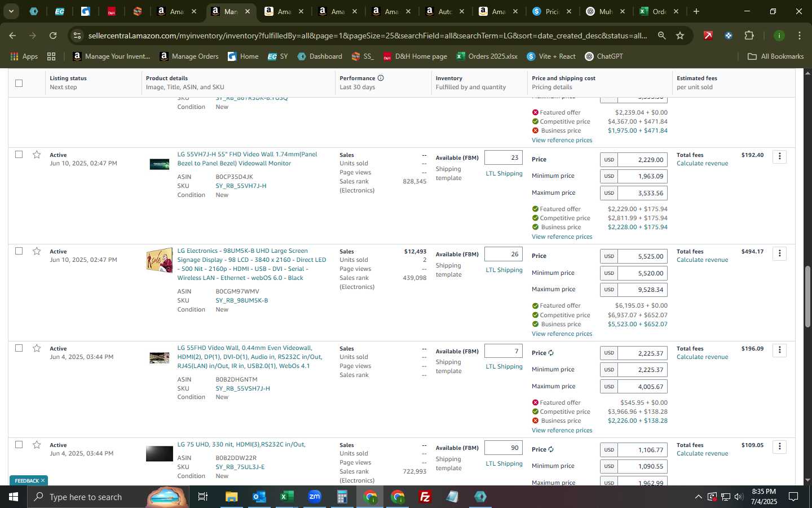Open File Explorer from taskbar
The height and width of the screenshot is (508, 812).
[x=231, y=497]
